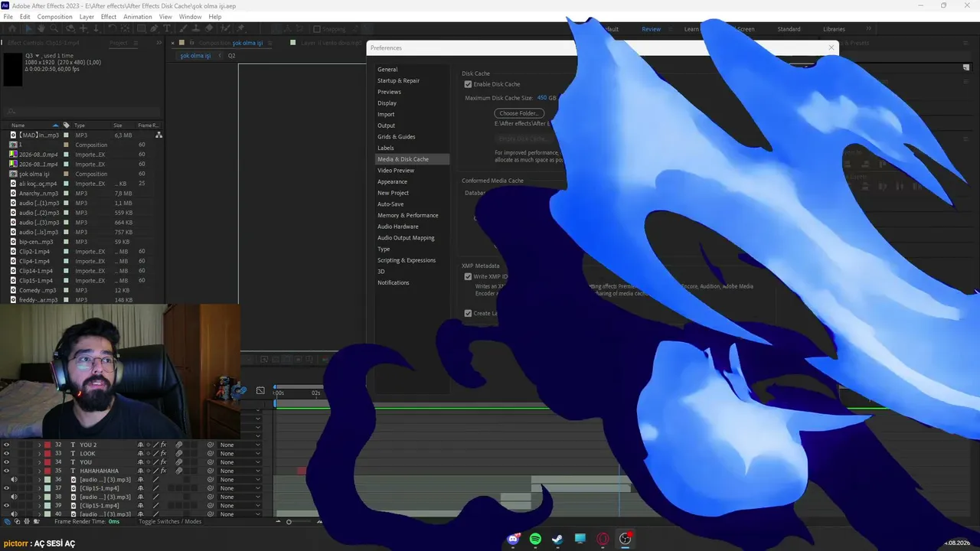The height and width of the screenshot is (551, 980).
Task: Select the Type tool
Action: [166, 29]
